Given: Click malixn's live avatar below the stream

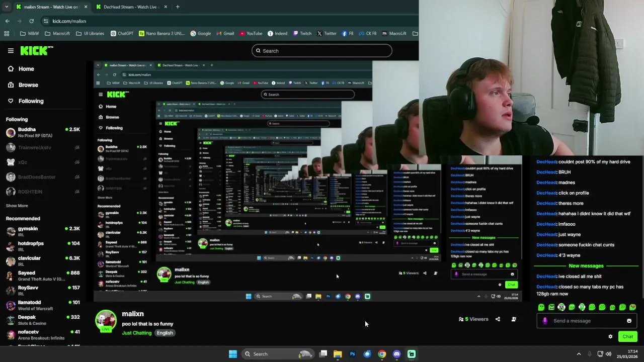Looking at the screenshot, I should (x=106, y=321).
